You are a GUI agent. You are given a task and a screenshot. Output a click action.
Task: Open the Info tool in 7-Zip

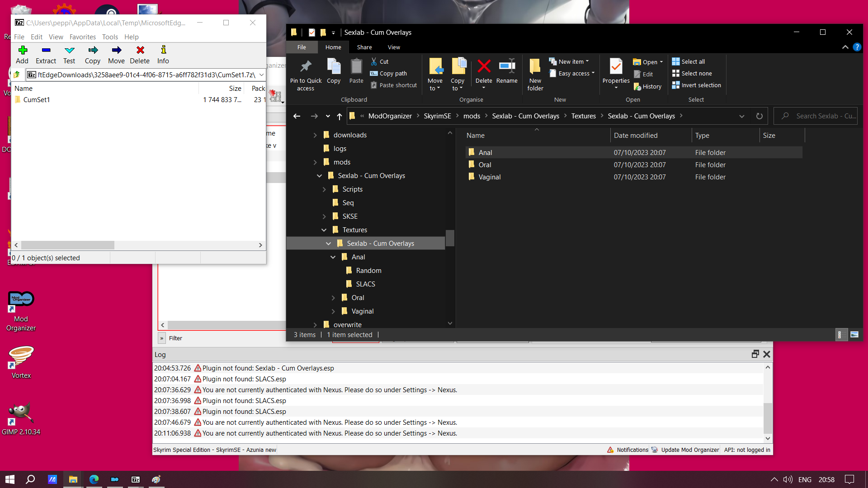click(163, 55)
